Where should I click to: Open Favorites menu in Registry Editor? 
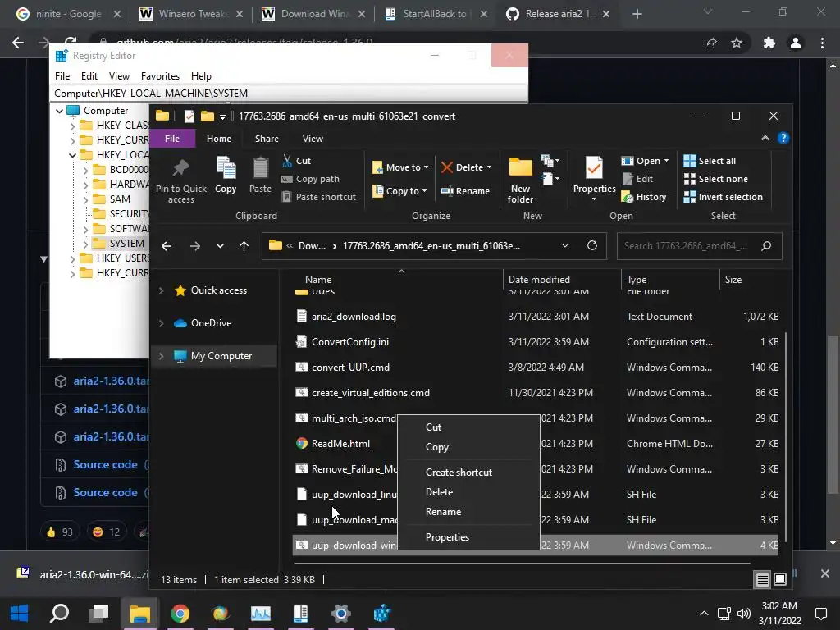(x=160, y=76)
